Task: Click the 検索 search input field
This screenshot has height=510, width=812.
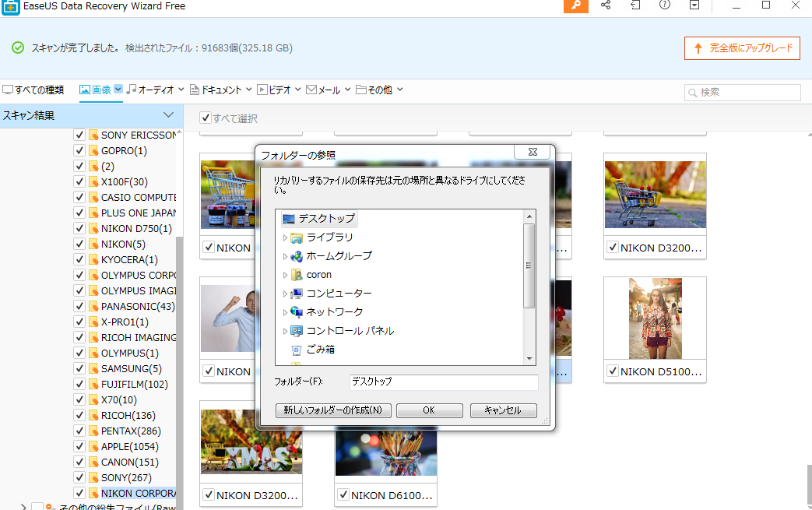Action: 743,93
